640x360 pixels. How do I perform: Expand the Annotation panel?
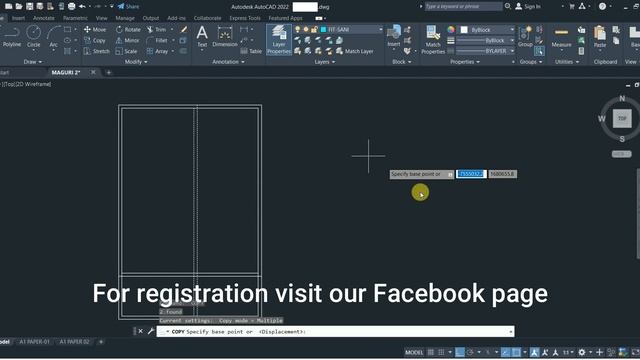point(229,62)
